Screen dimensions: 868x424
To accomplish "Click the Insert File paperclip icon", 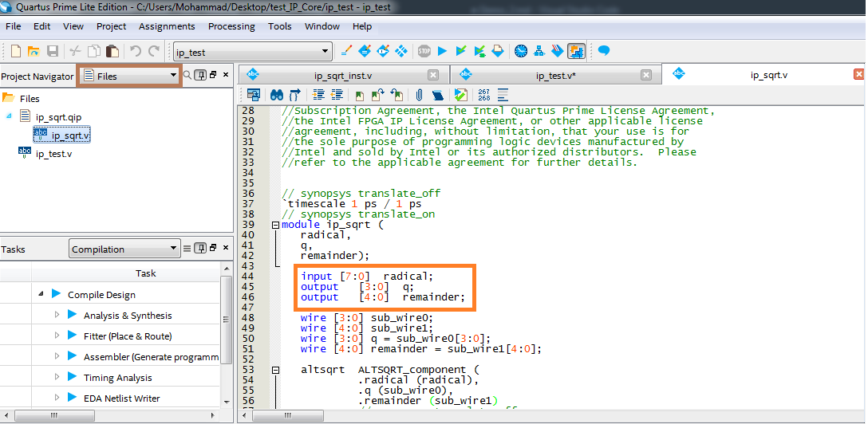I will pos(419,95).
